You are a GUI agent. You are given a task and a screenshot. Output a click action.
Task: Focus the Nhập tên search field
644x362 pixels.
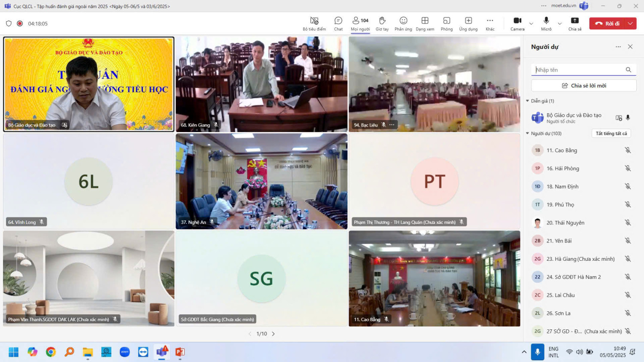pyautogui.click(x=578, y=70)
